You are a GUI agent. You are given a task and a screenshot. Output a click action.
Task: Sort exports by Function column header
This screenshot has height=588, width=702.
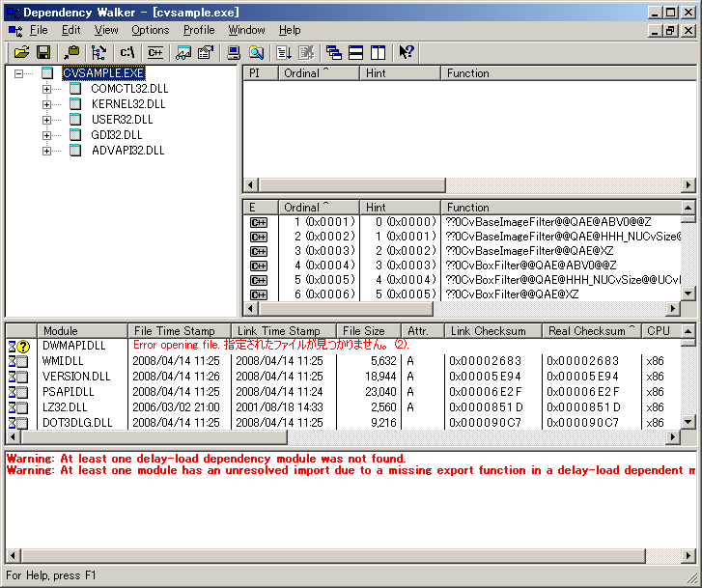pyautogui.click(x=561, y=208)
